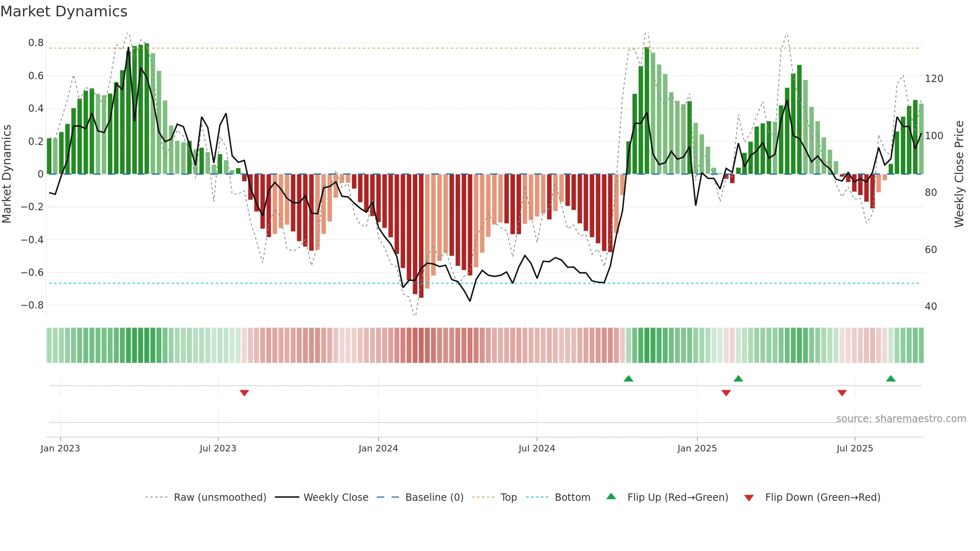Click the −0.8 tick on left axis
The image size is (980, 551).
click(32, 305)
